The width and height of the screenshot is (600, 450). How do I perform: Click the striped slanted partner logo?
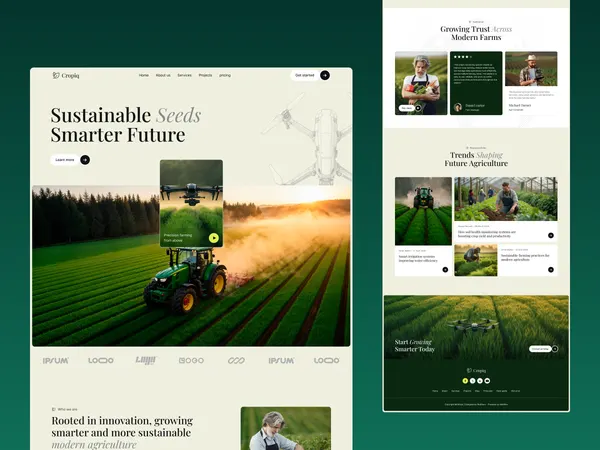(146, 360)
